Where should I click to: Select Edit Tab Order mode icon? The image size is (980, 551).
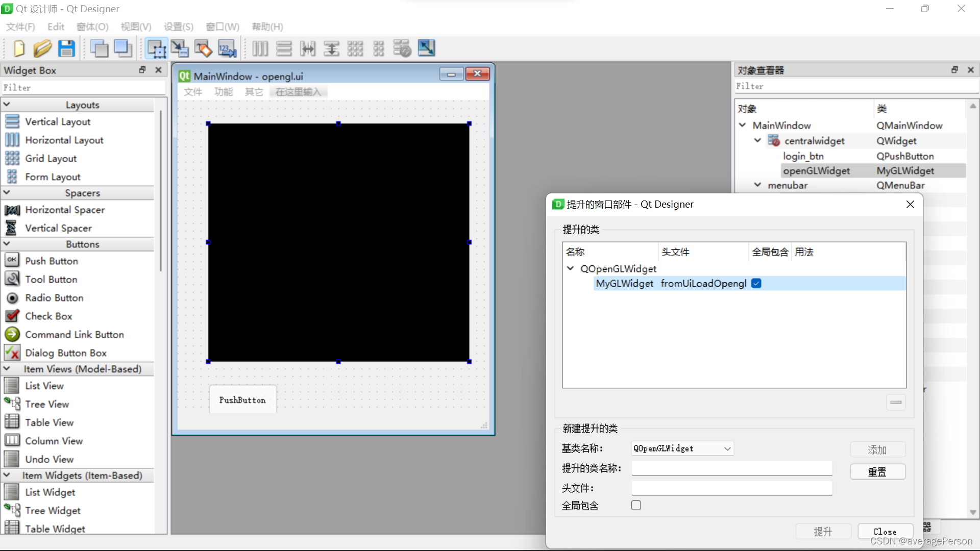[x=227, y=48]
